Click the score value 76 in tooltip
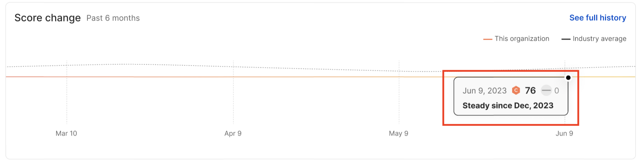644x167 pixels. [x=530, y=91]
